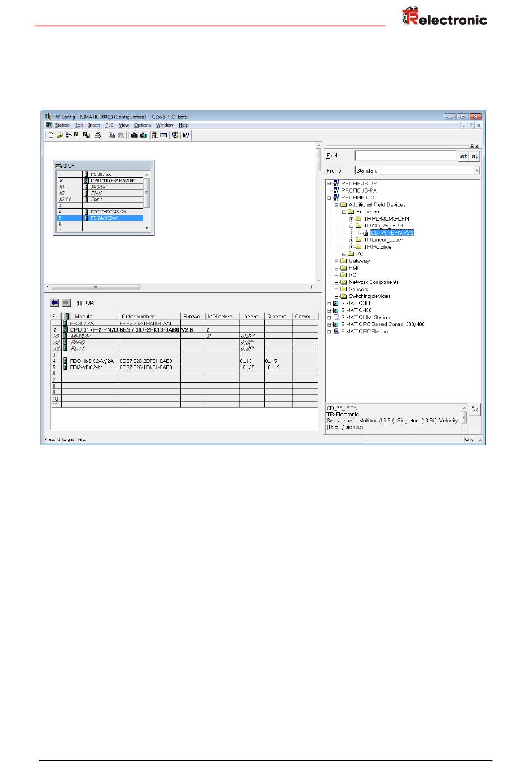Select PS 307 2A row in module table
Screen dimensions: 532x777
click(184, 323)
